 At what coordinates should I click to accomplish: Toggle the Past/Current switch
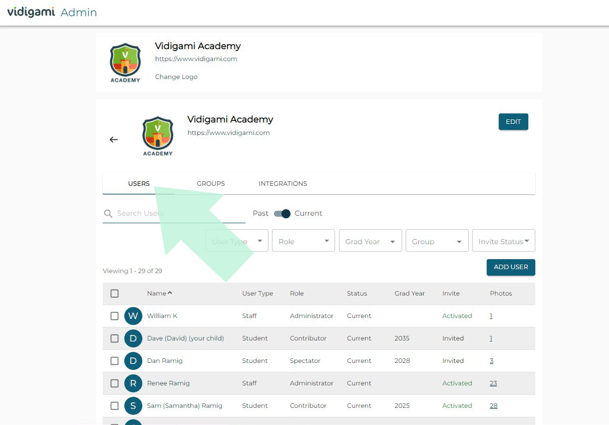282,214
